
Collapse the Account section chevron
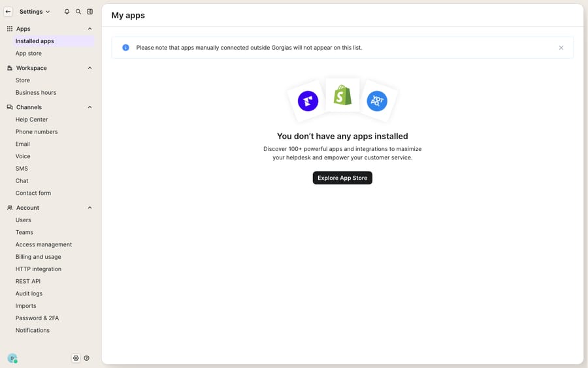90,207
